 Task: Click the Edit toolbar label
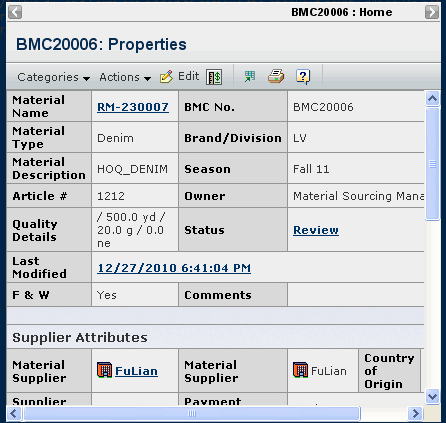click(188, 76)
